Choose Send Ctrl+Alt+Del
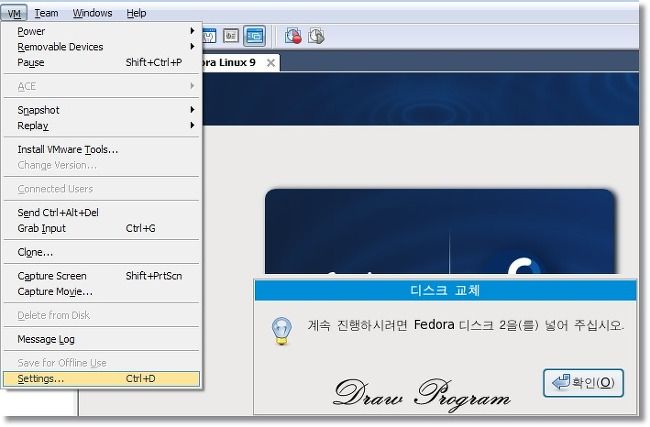650x427 pixels. pos(102,213)
